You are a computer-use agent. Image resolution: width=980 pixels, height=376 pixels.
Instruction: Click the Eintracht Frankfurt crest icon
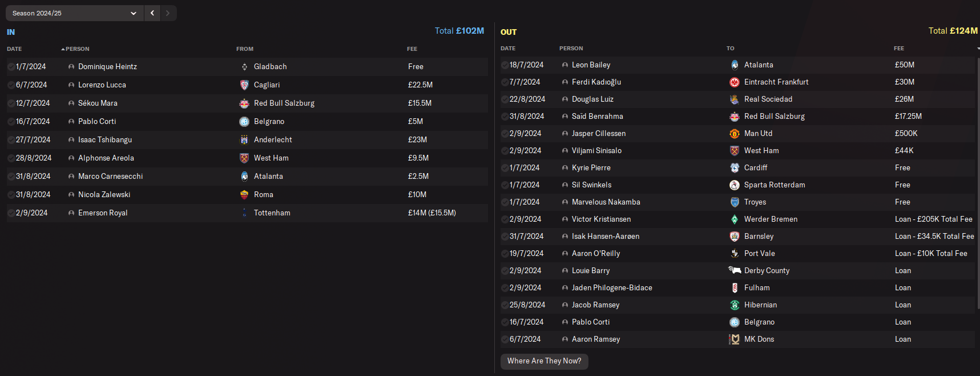click(x=735, y=82)
